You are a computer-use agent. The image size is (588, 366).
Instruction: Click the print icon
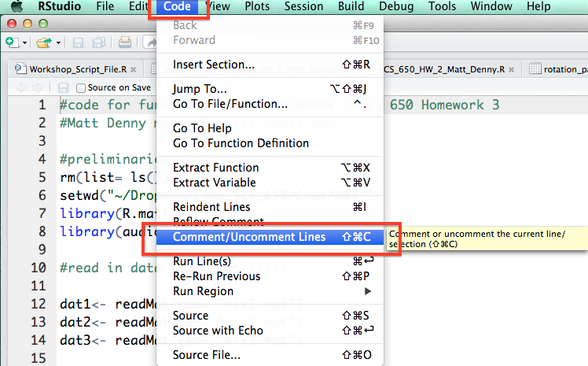click(125, 43)
